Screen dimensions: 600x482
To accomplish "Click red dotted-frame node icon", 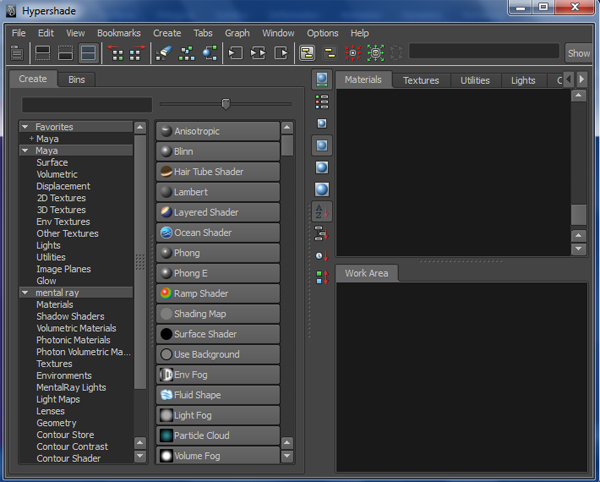I will pyautogui.click(x=353, y=53).
